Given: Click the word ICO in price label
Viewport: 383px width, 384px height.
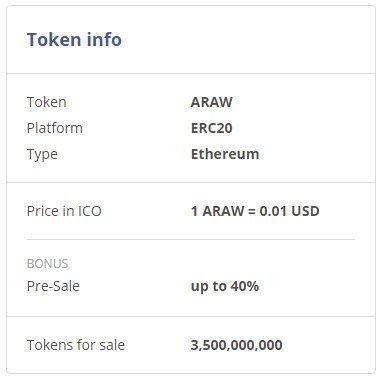Looking at the screenshot, I should (90, 211).
